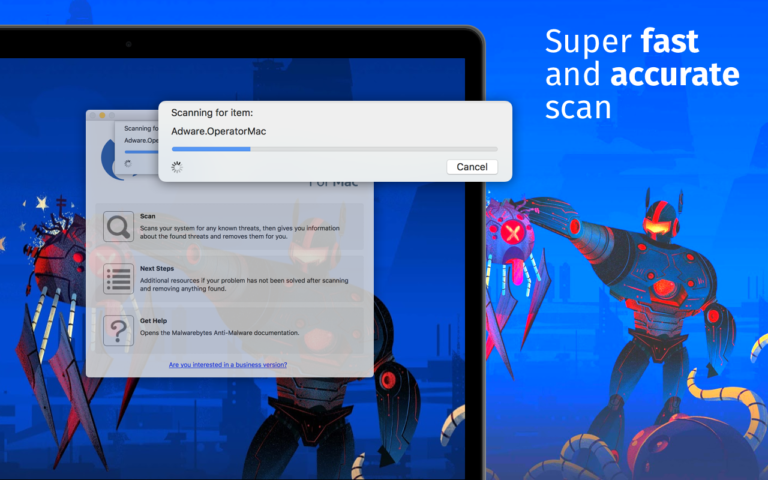The image size is (768, 480).
Task: Click the 'Adware.OperatorMac' item name
Action: click(x=218, y=131)
